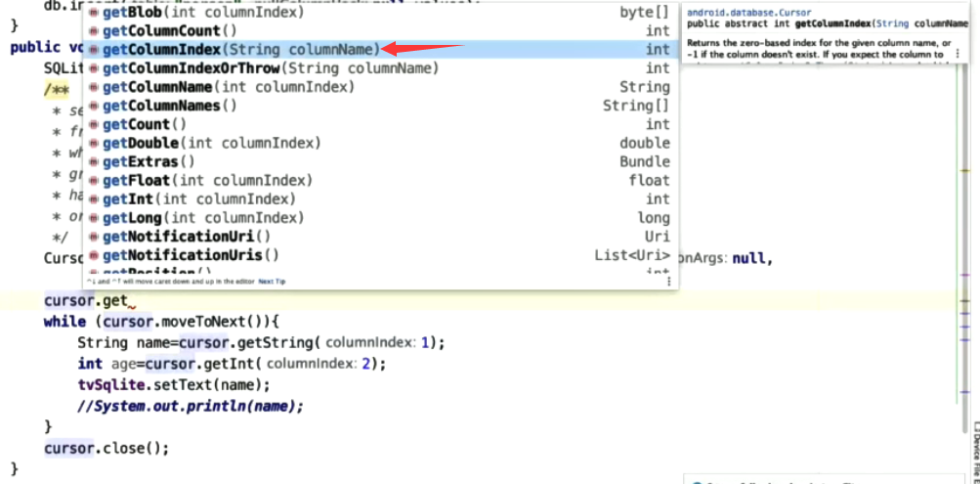Click cursor.moveToNext() in while statement
This screenshot has width=980, height=484.
click(x=185, y=322)
